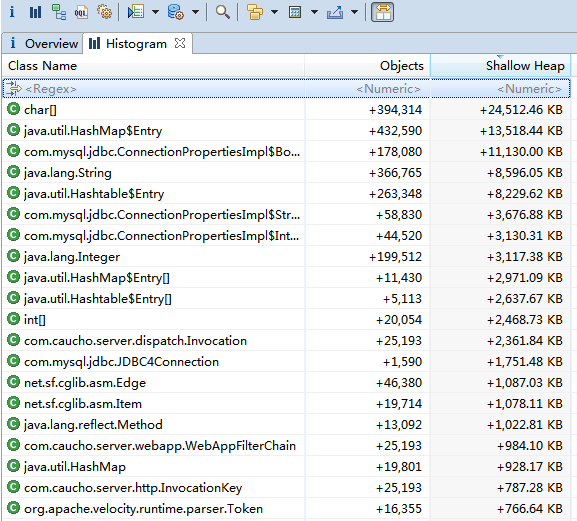Image resolution: width=577 pixels, height=521 pixels.
Task: Click the Histogram bar-chart toolbar icon
Action: coord(35,12)
